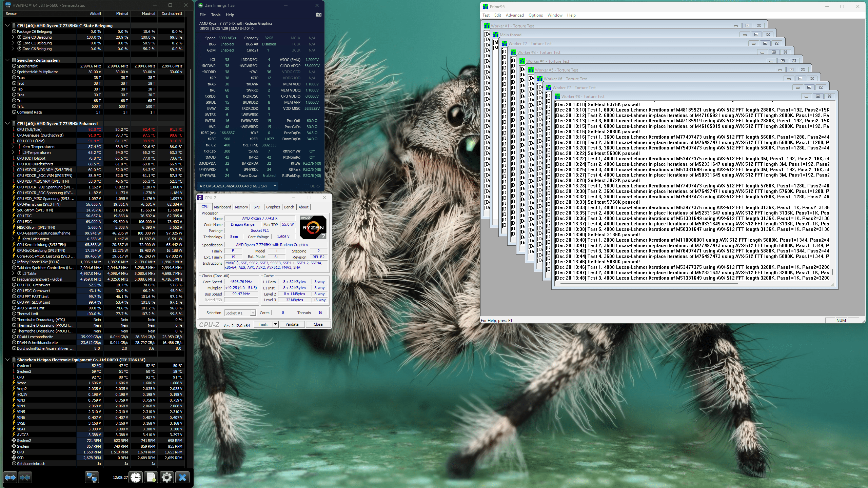Open CPU-Z Tools dropdown arrow
This screenshot has width=868, height=488.
[x=275, y=324]
